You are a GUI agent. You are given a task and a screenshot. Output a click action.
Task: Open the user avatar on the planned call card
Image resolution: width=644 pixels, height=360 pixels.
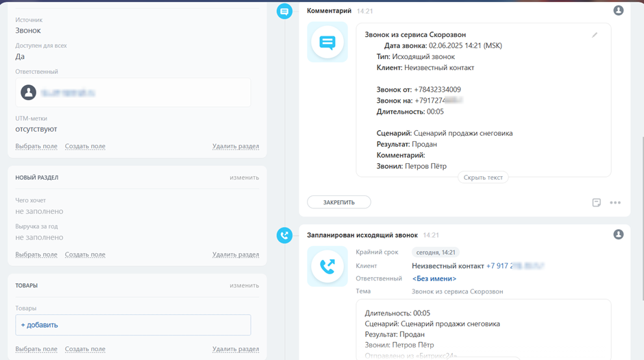coord(618,235)
